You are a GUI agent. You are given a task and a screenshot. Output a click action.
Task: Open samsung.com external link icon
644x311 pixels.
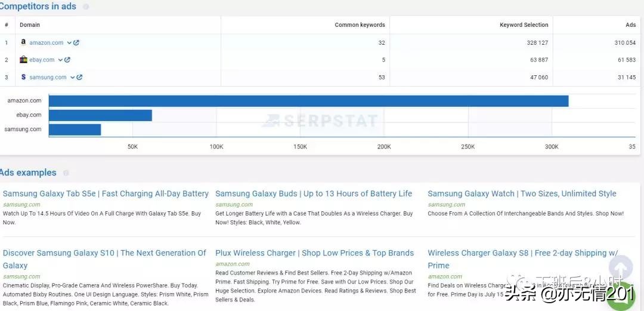pyautogui.click(x=80, y=77)
